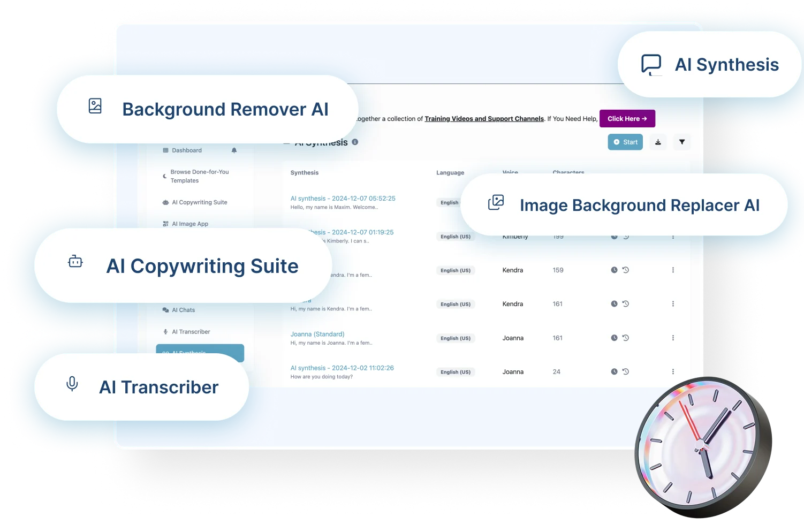
Task: Expand the options menu for the Joanna 24 row
Action: click(x=673, y=372)
